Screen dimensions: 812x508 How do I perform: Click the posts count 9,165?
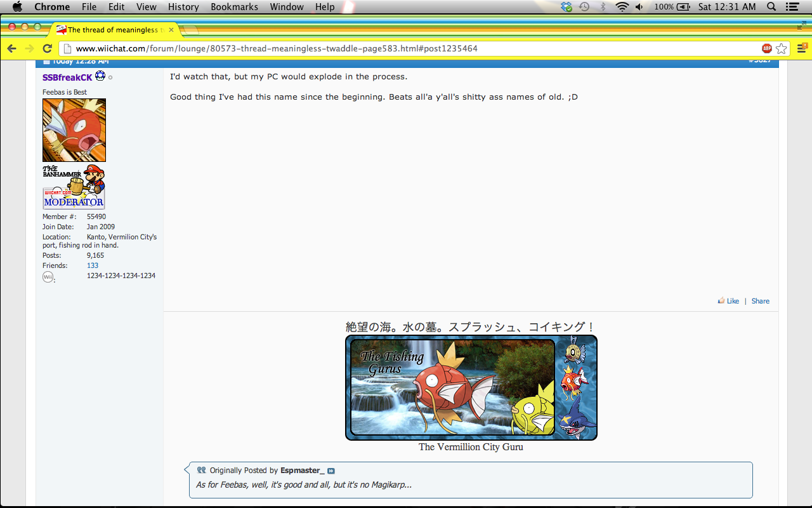[95, 255]
